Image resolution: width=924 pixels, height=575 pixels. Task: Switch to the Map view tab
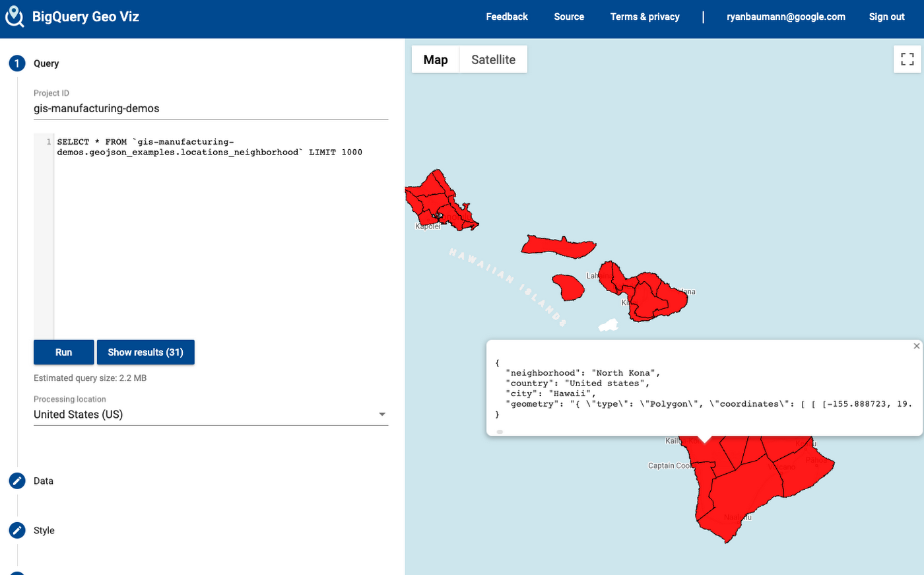(436, 59)
